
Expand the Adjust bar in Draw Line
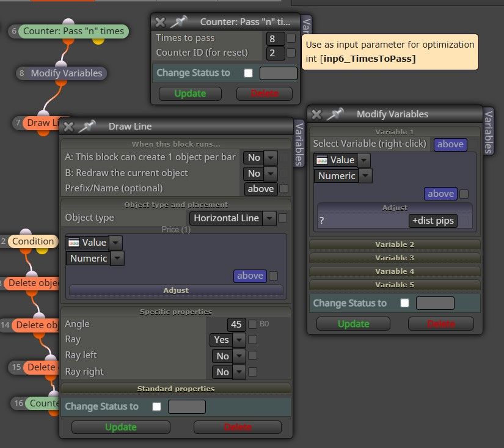176,290
